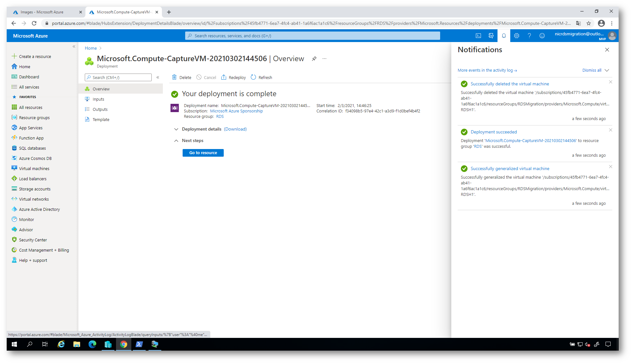This screenshot has height=364, width=632.
Task: Open the 'Deployment succeeded' notification title
Action: (x=494, y=132)
